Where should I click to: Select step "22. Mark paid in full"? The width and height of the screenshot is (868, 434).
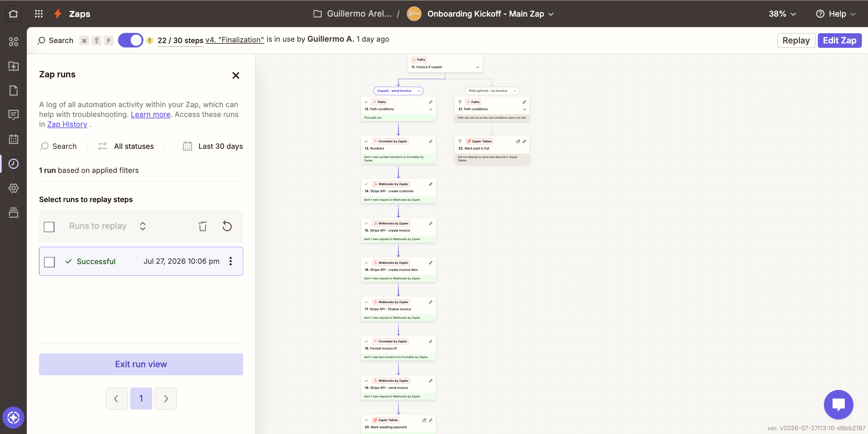click(x=492, y=150)
